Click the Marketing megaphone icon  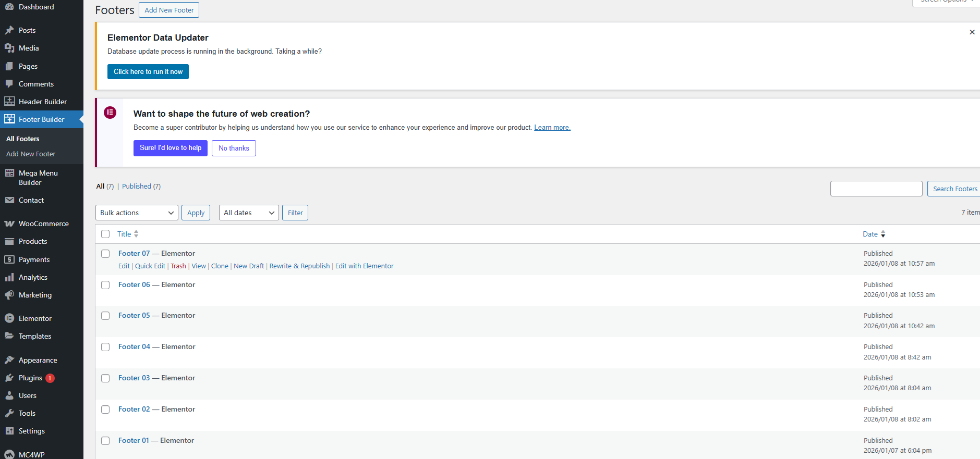[x=9, y=295]
